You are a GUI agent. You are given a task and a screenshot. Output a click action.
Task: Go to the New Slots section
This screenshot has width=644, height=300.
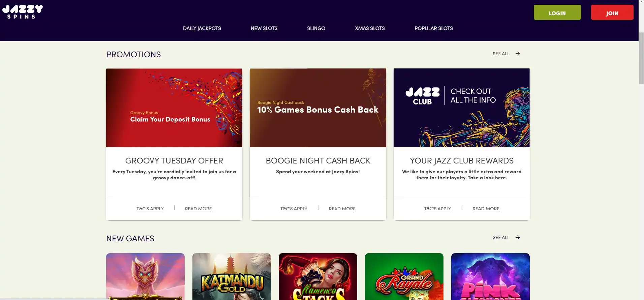[x=264, y=28]
